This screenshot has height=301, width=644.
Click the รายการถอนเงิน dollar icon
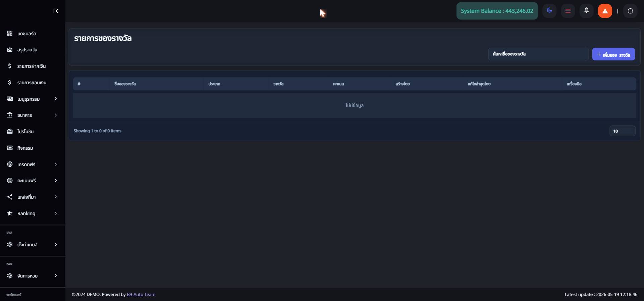[10, 83]
